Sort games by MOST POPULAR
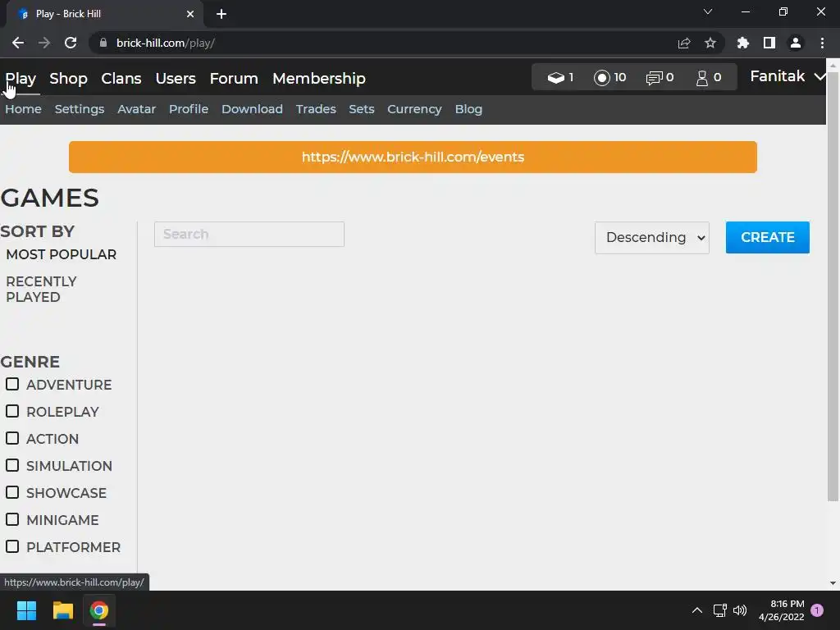The width and height of the screenshot is (840, 630). coord(61,254)
